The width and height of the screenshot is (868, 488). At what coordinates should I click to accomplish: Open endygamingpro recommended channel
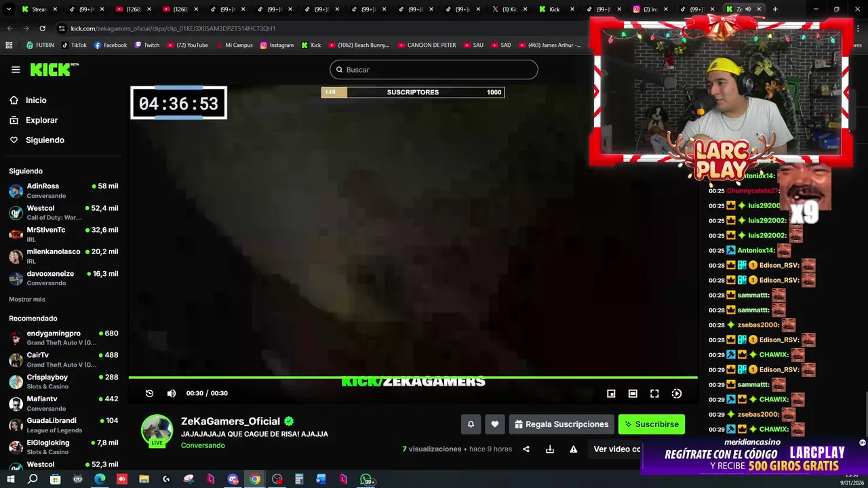pos(63,338)
